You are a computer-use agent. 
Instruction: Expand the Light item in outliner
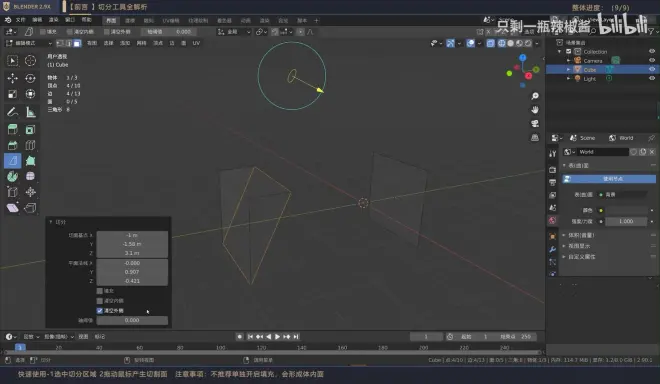point(569,79)
